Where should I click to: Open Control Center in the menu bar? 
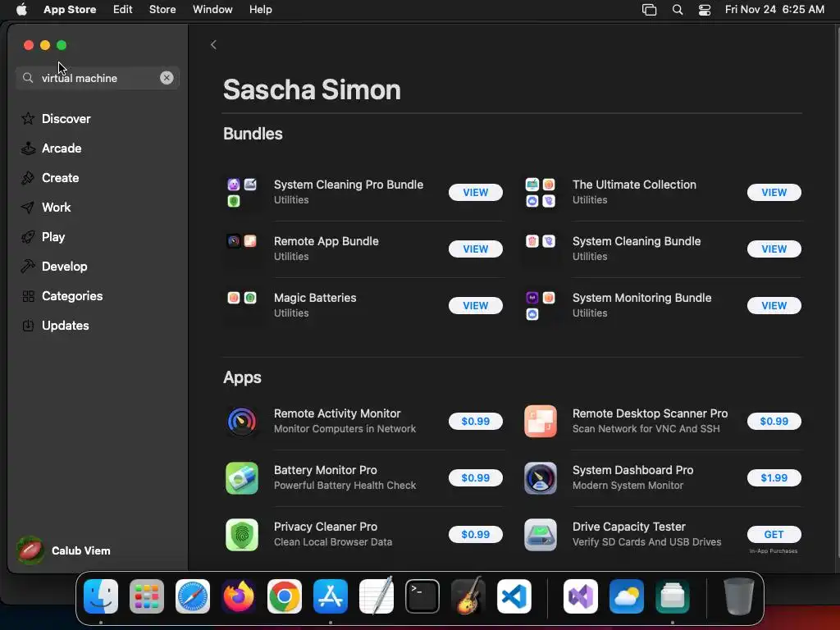coord(705,10)
